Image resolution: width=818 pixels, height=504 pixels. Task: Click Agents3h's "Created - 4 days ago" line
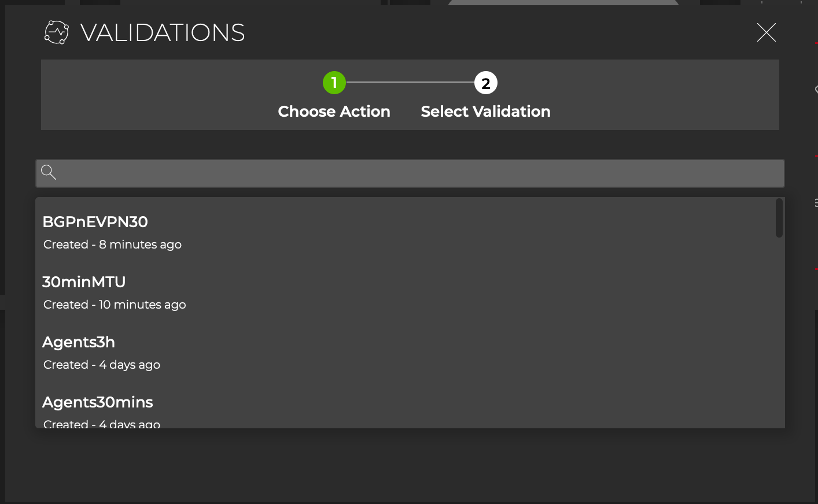pyautogui.click(x=102, y=365)
